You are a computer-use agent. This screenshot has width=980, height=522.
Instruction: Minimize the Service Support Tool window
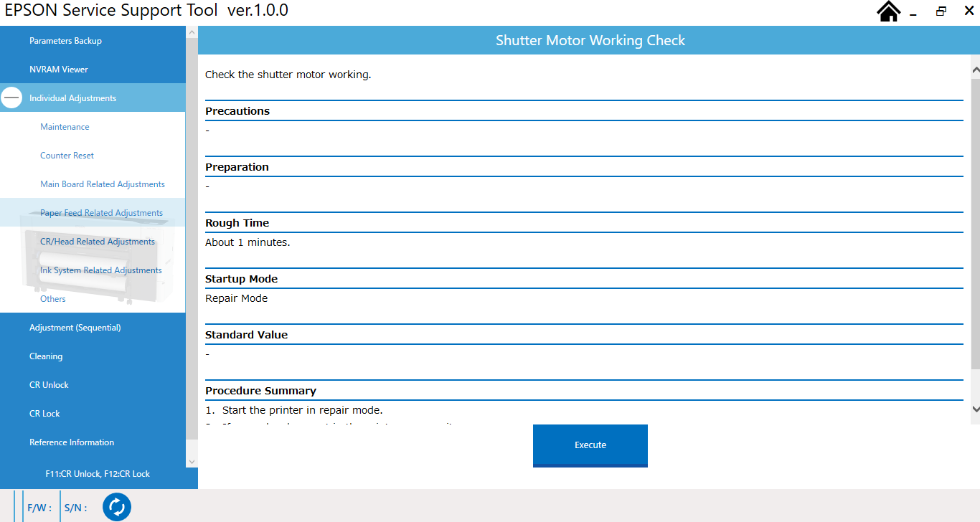click(913, 13)
